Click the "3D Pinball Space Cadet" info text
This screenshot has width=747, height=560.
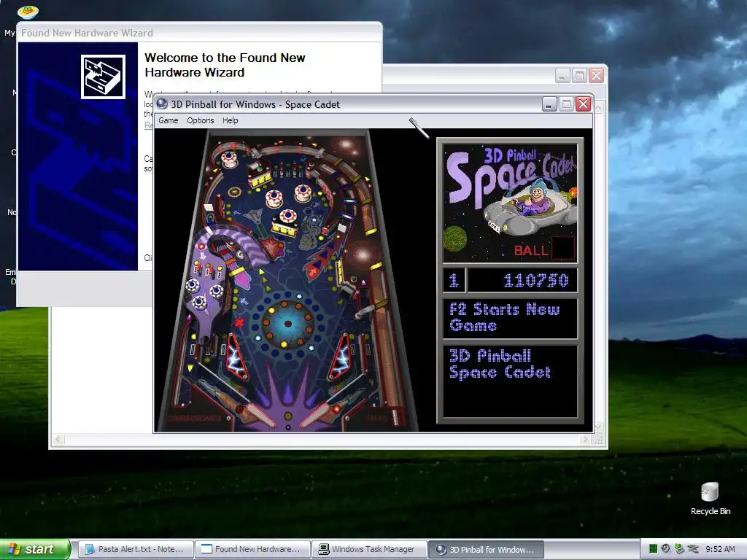click(499, 364)
